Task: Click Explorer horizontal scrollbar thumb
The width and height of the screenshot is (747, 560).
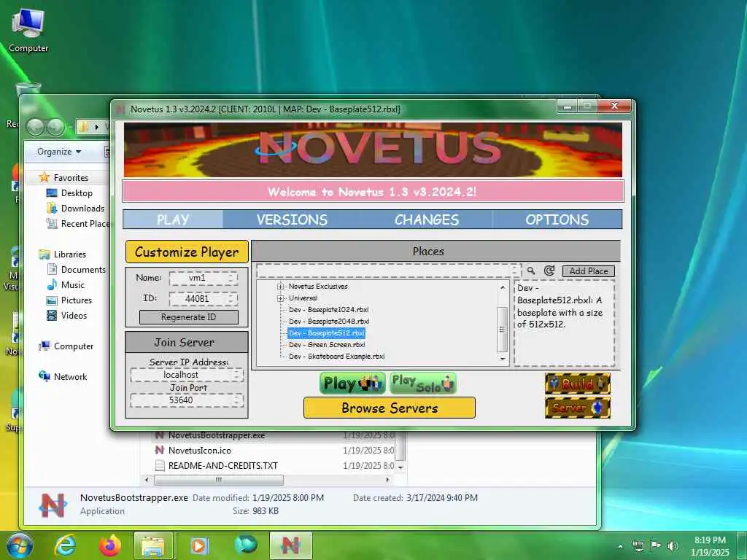Action: (x=219, y=480)
